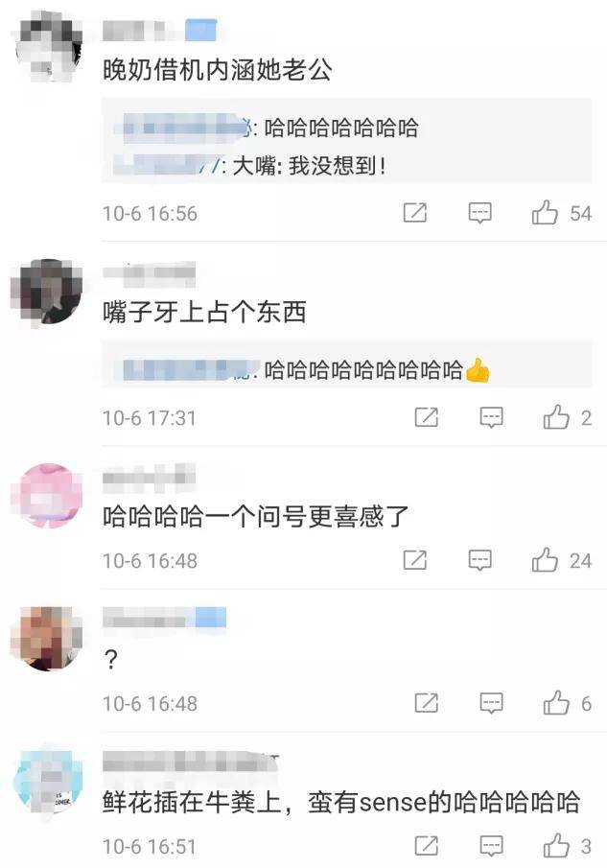Open the 大嘴: 我没想到! reply

click(250, 165)
